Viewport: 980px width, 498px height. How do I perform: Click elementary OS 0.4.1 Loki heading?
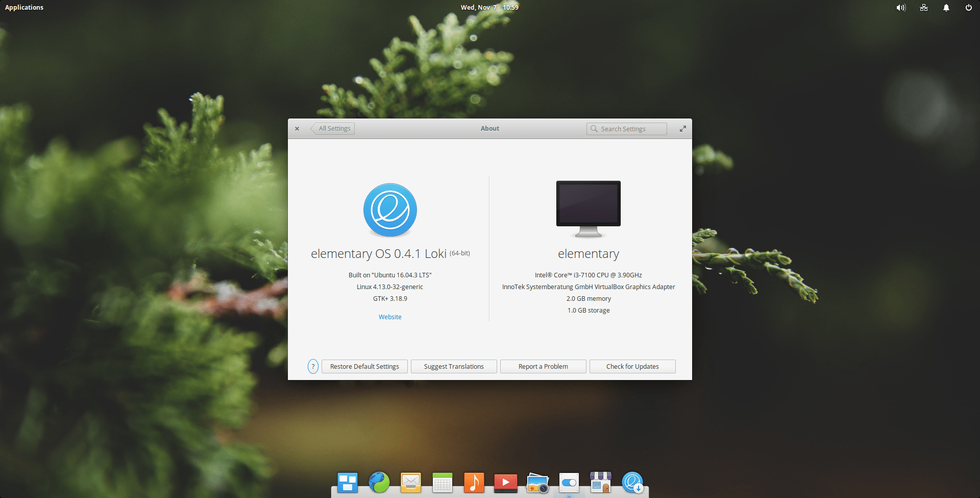pos(379,254)
